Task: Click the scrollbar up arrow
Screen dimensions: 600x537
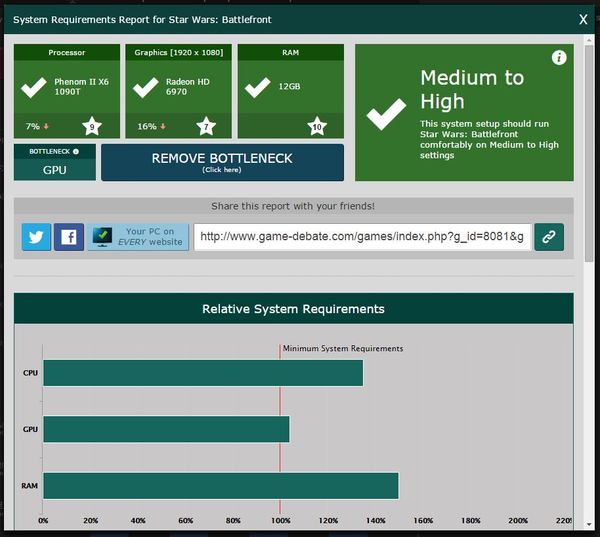Action: (589, 39)
